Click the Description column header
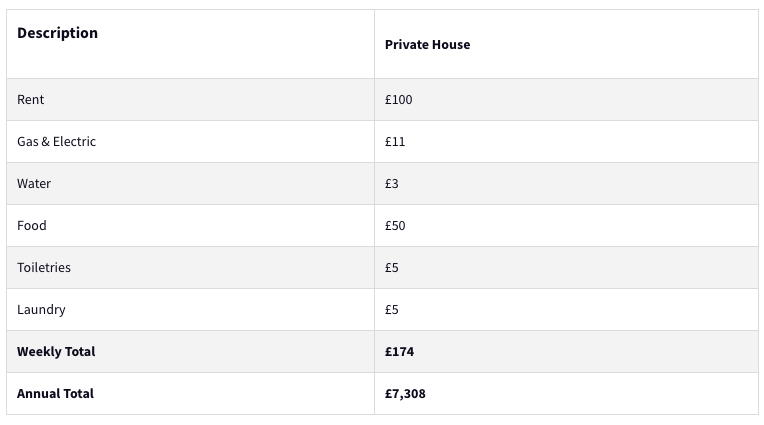This screenshot has height=425, width=764. 57,33
